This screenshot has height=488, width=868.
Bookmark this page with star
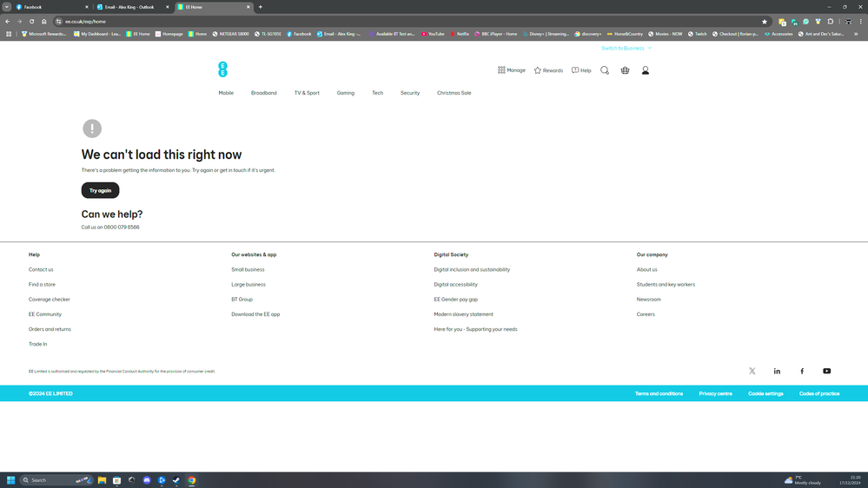[765, 22]
